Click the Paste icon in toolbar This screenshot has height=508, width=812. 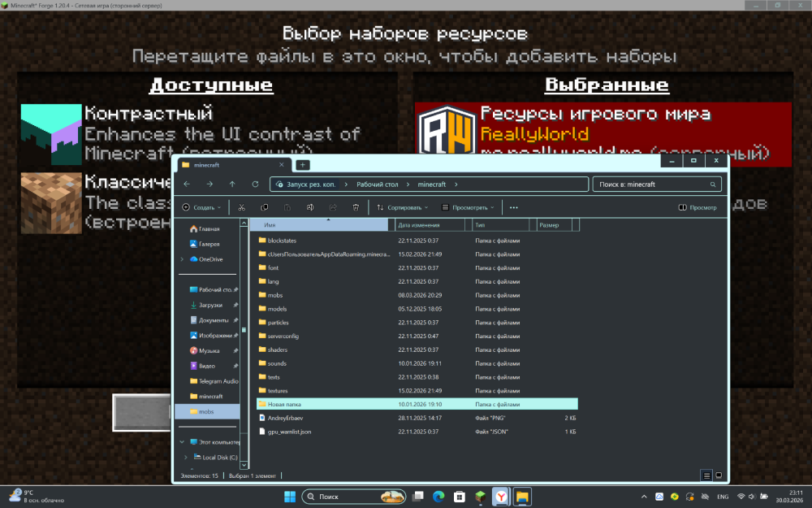287,207
